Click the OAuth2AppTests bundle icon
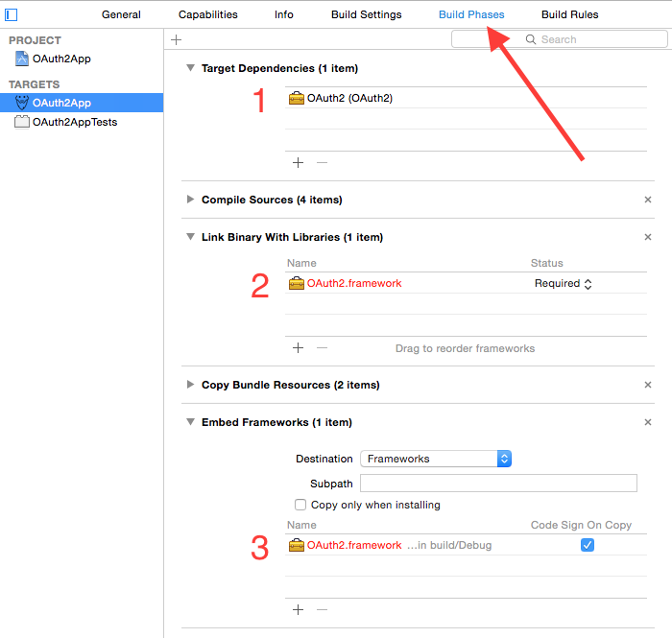Viewport: 672px width, 638px height. pos(22,122)
